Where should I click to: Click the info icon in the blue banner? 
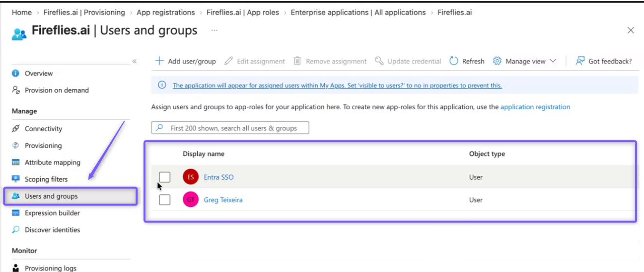[x=163, y=85]
